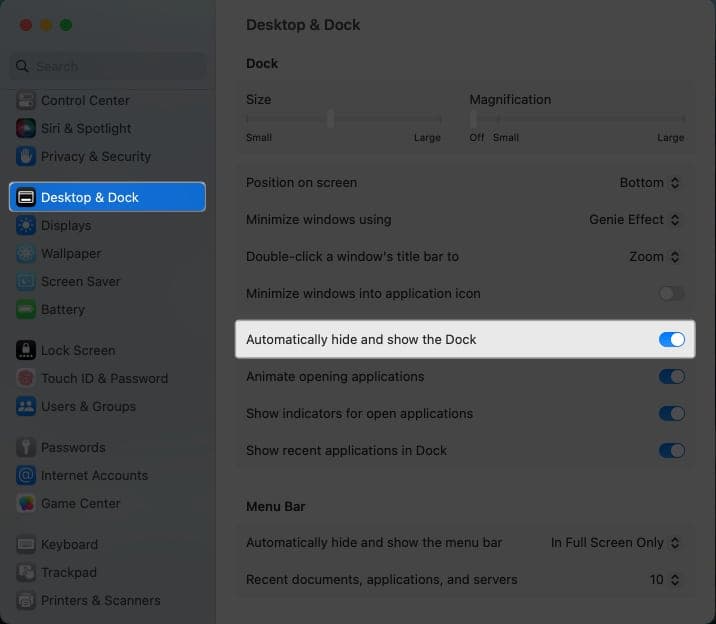716x624 pixels.
Task: Click the Printers & Scanners icon
Action: pos(26,600)
